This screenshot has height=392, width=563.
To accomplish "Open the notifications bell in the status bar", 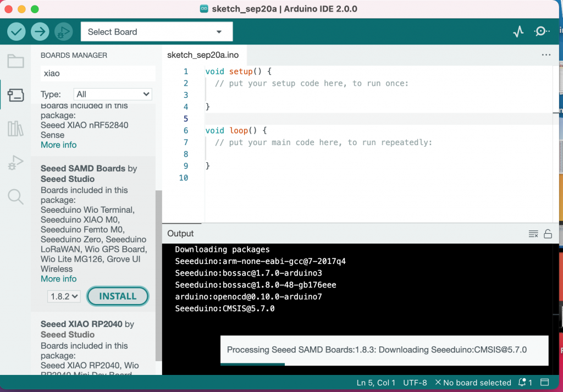I will tap(525, 383).
